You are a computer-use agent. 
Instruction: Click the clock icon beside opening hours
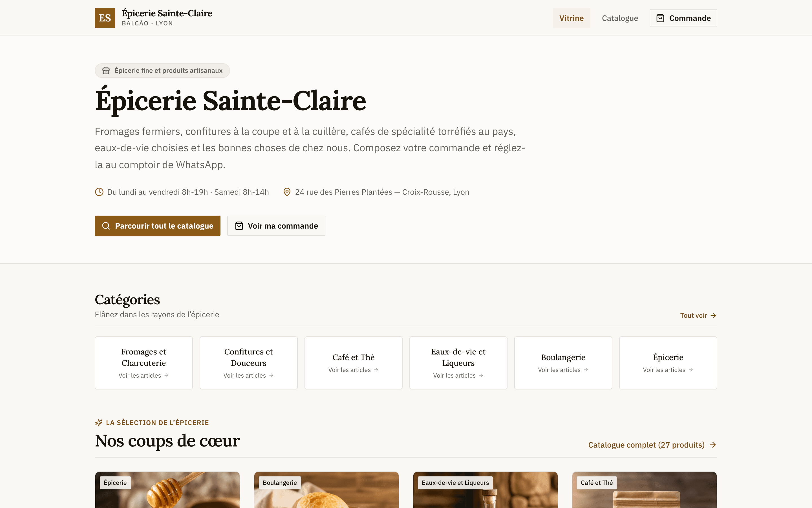click(99, 192)
